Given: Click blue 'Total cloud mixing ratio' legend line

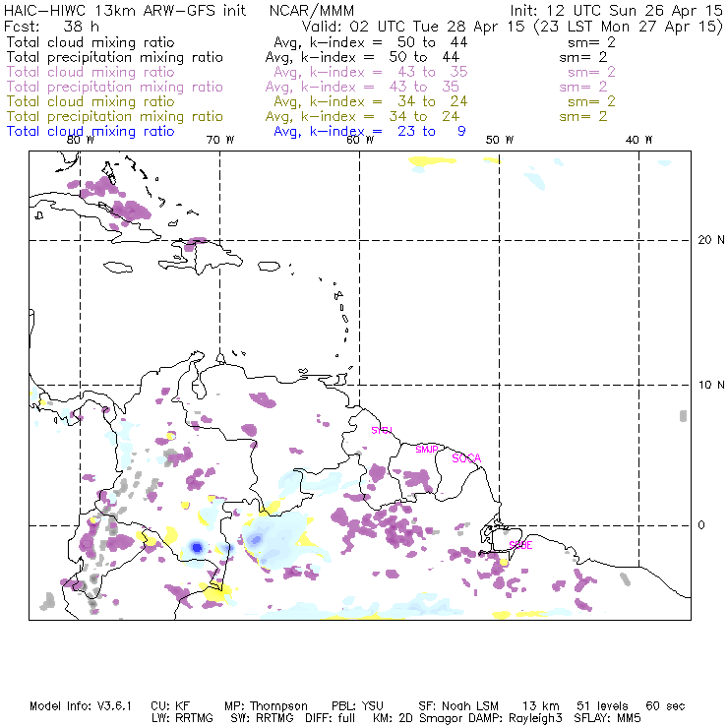Looking at the screenshot, I should (x=91, y=132).
